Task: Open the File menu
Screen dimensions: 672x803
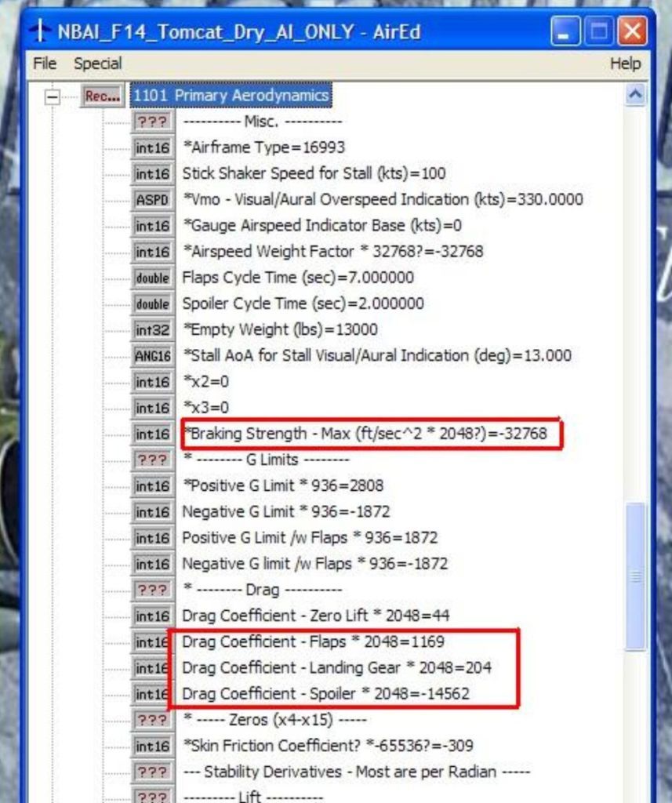Action: [x=45, y=64]
